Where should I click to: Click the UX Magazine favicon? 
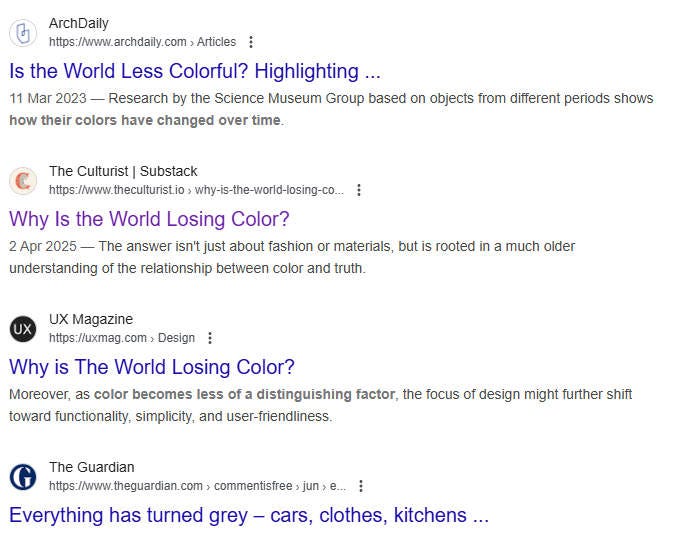(x=23, y=329)
